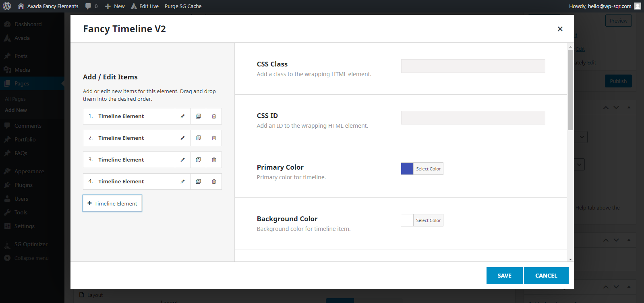Cancel the Fancy Timeline dialog

pyautogui.click(x=546, y=276)
